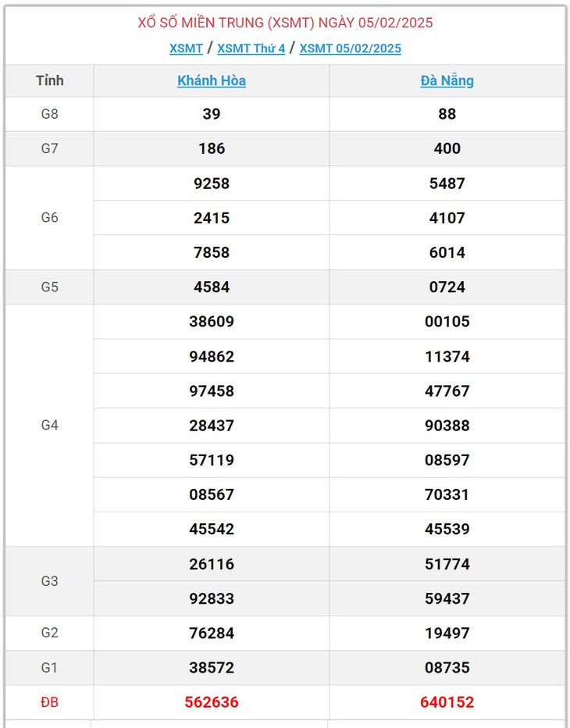This screenshot has height=728, width=570.
Task: Select Đà Nẵng G1 number 08735
Action: click(x=447, y=668)
